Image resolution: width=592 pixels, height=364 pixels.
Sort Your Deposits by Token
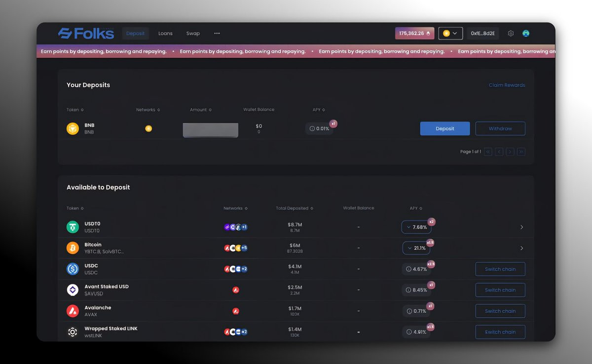[75, 109]
